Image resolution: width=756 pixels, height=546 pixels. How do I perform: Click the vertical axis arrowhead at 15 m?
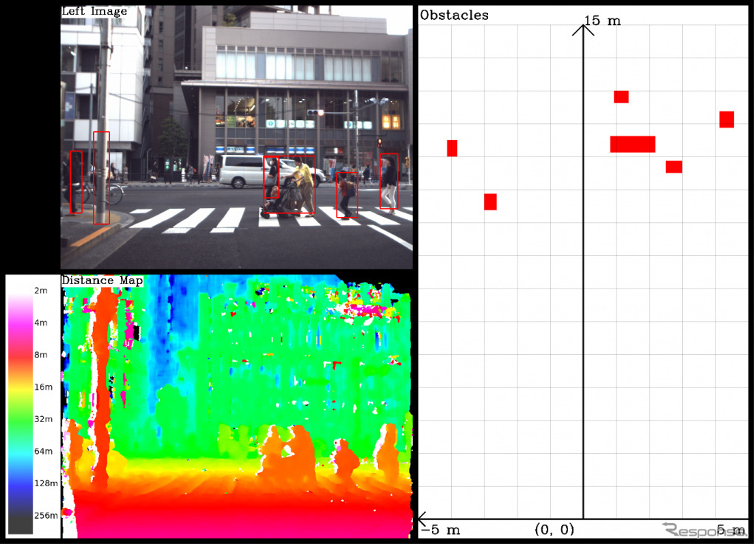(583, 30)
